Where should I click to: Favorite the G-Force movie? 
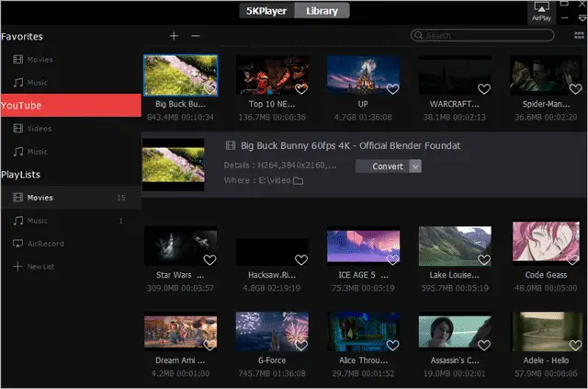(x=301, y=345)
